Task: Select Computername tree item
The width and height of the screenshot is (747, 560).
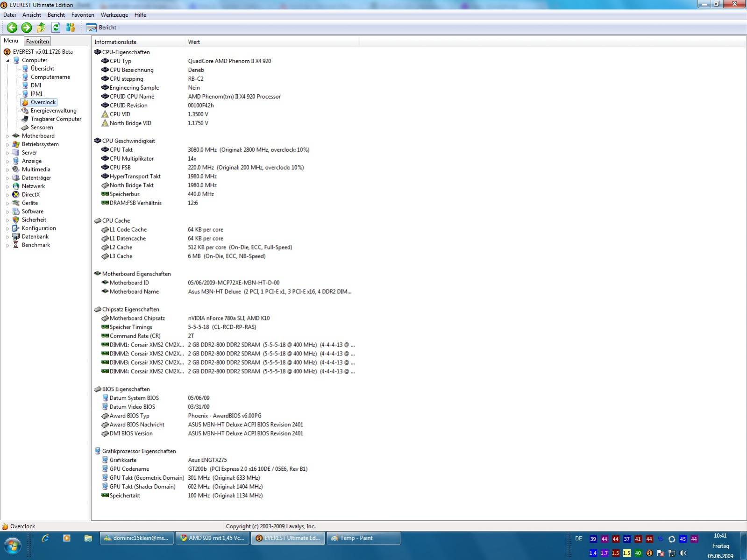Action: pos(50,77)
